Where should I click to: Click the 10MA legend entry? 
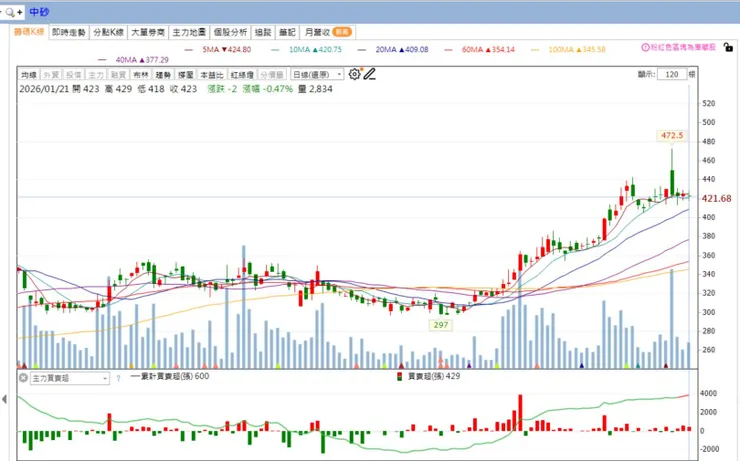307,50
